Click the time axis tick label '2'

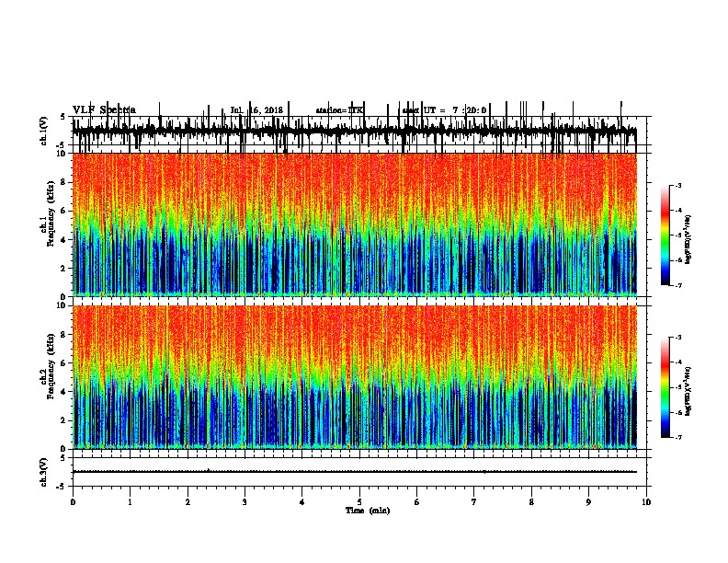click(x=188, y=502)
